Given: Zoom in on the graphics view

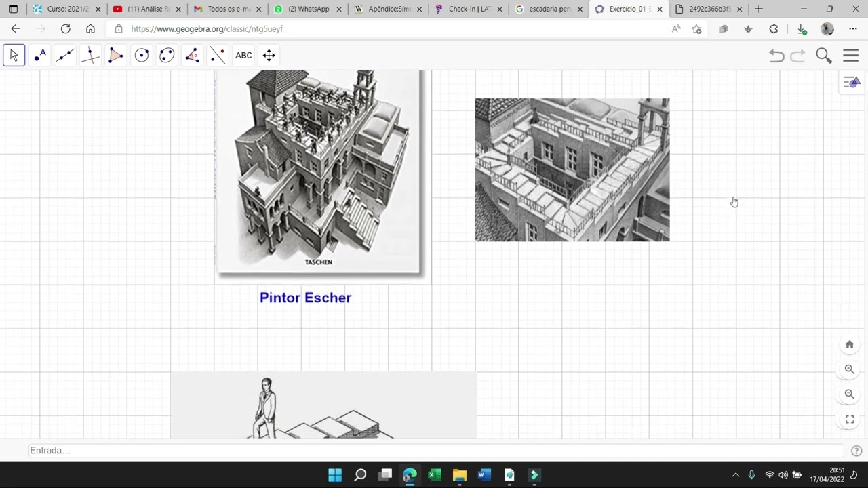Looking at the screenshot, I should coord(849,369).
